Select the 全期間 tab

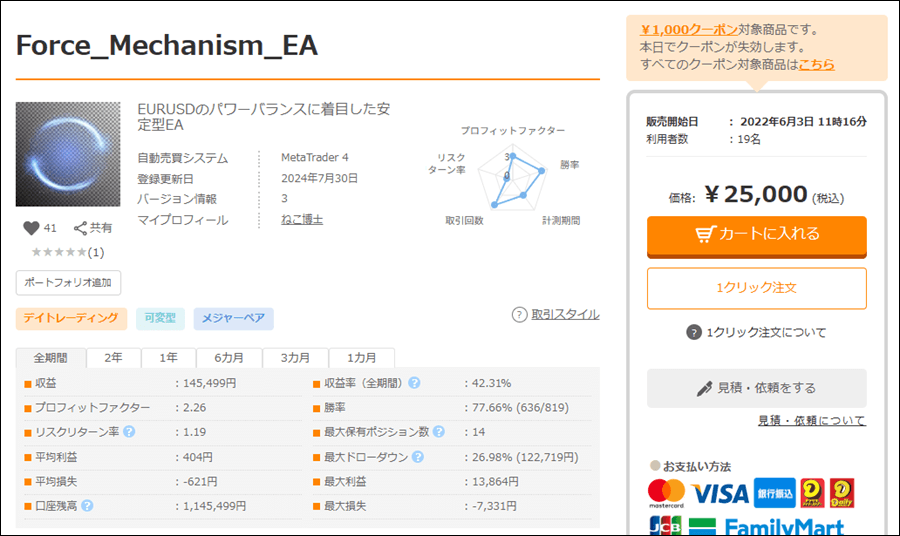point(51,358)
